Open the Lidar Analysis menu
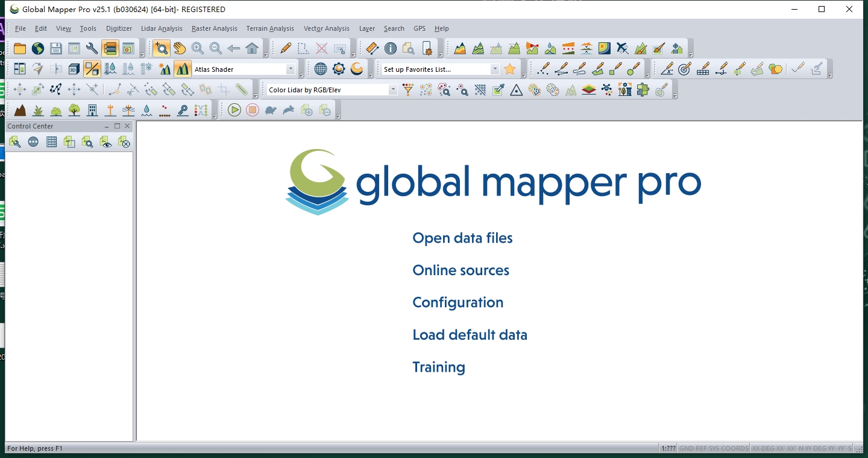The width and height of the screenshot is (868, 458). (x=162, y=28)
